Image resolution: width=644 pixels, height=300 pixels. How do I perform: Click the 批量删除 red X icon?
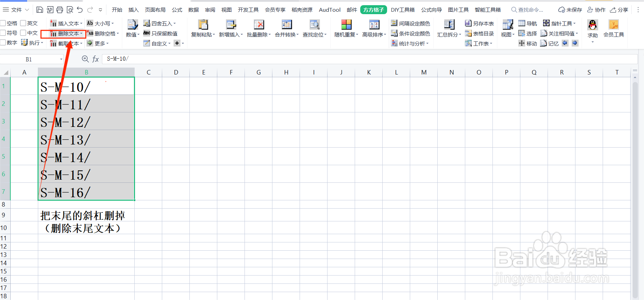point(259,24)
